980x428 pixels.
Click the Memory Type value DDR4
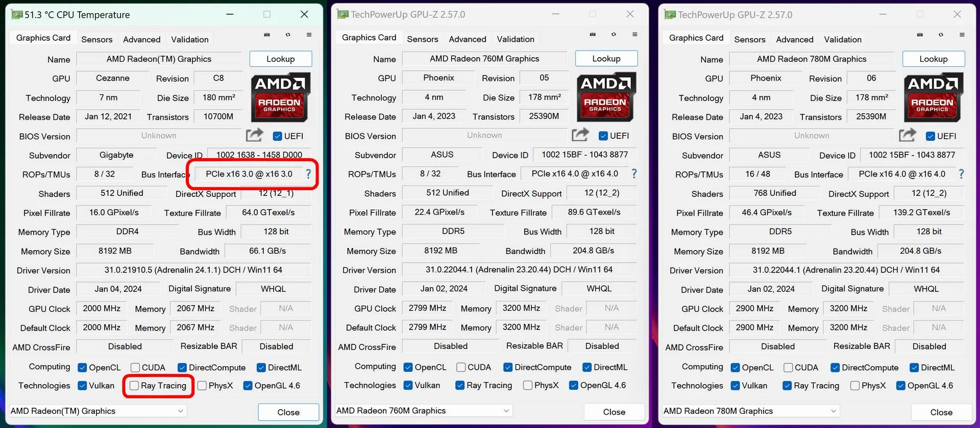tap(127, 232)
